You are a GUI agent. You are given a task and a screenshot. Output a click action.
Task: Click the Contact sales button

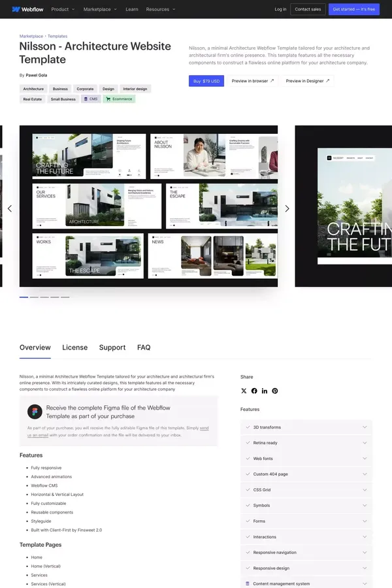click(x=308, y=9)
